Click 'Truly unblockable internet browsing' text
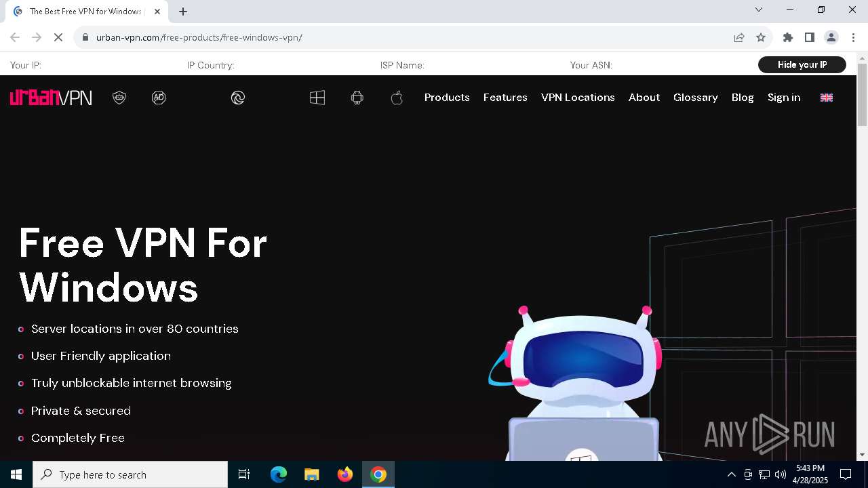868x488 pixels. [x=132, y=383]
